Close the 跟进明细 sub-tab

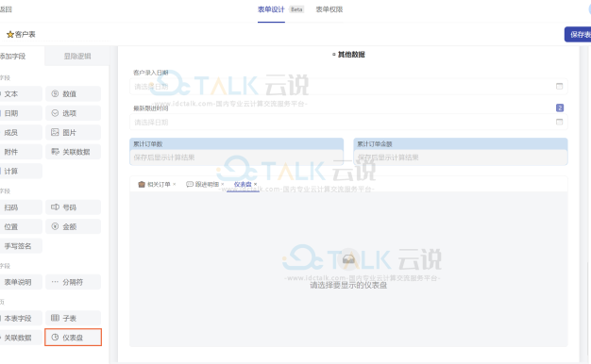point(223,184)
